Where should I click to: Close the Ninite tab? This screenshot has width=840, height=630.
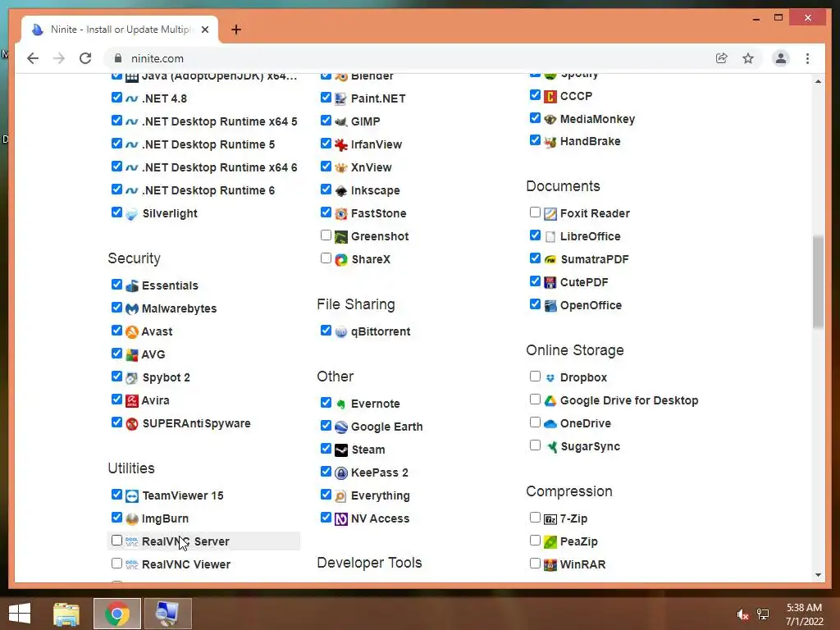pos(204,30)
